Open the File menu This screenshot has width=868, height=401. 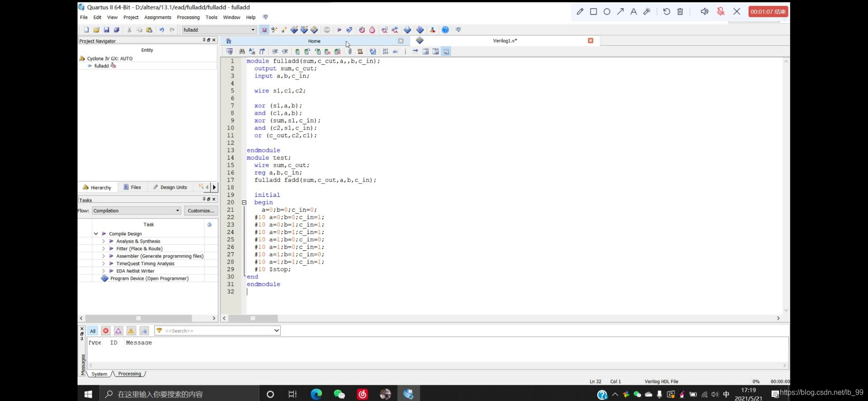point(84,17)
